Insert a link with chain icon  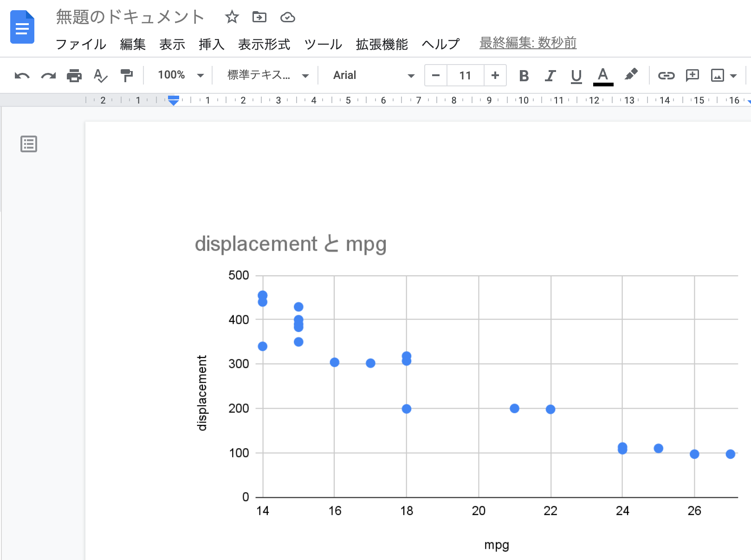point(666,75)
